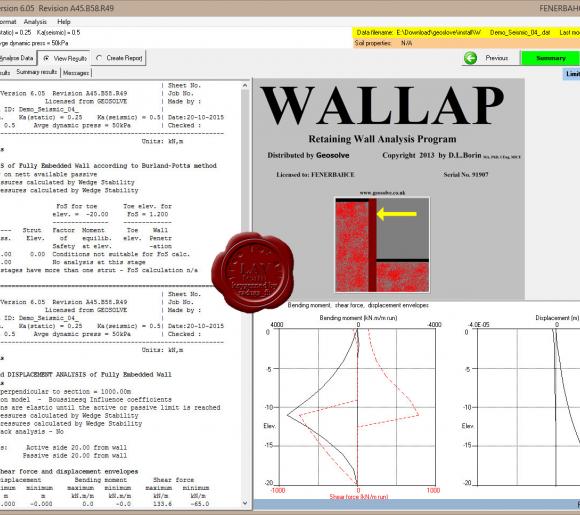Click 'Serial No. 91907' text
Viewport: 580px width, 515px height.
[466, 175]
